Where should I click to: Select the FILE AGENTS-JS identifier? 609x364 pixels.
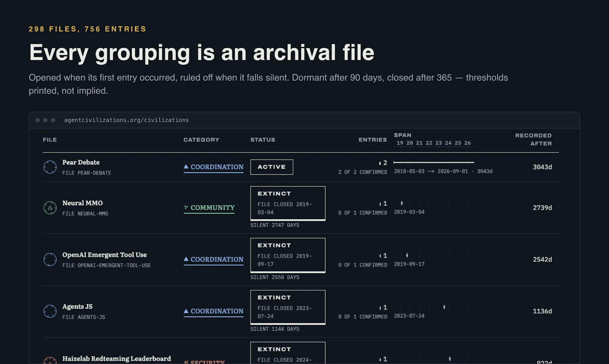(84, 317)
